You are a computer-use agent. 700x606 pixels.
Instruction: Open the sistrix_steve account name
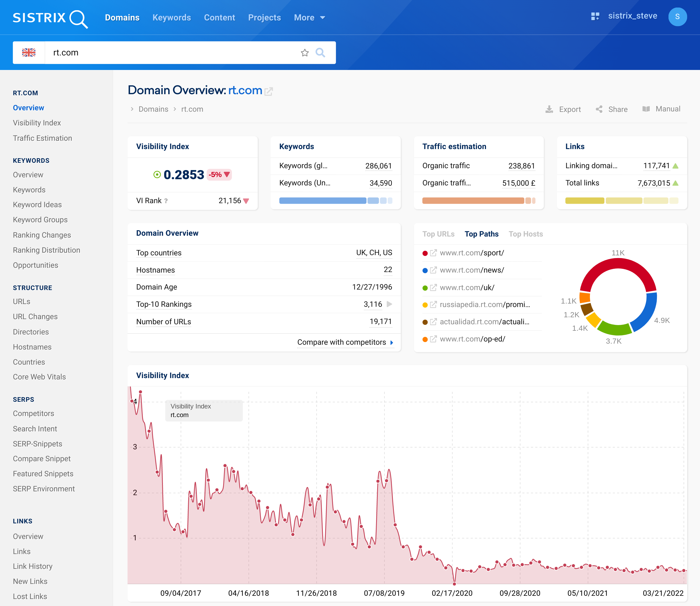point(632,16)
